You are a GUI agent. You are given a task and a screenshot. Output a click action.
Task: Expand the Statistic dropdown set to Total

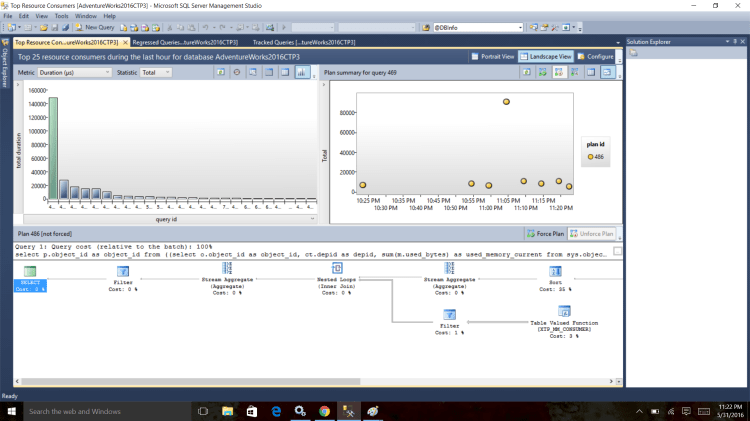[x=156, y=73]
